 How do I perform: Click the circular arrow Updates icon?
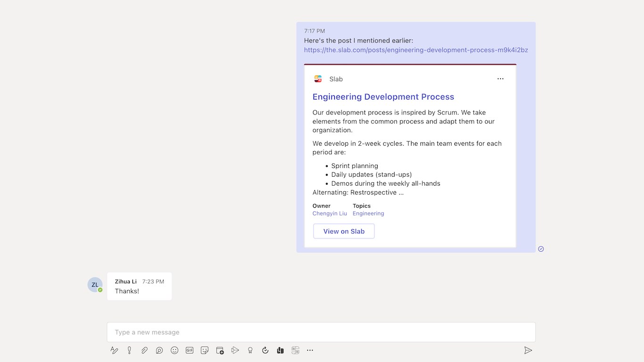coord(265,350)
